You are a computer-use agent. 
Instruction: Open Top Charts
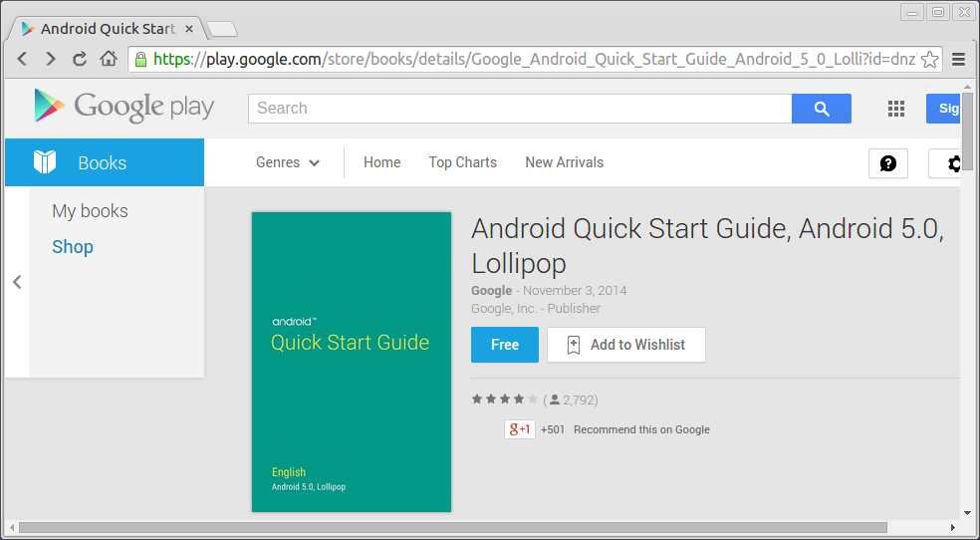pyautogui.click(x=462, y=162)
